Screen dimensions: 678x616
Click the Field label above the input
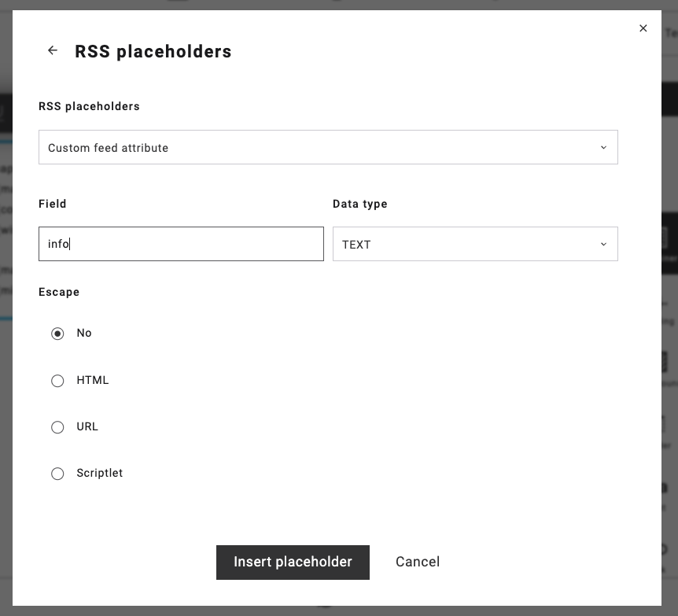(53, 204)
